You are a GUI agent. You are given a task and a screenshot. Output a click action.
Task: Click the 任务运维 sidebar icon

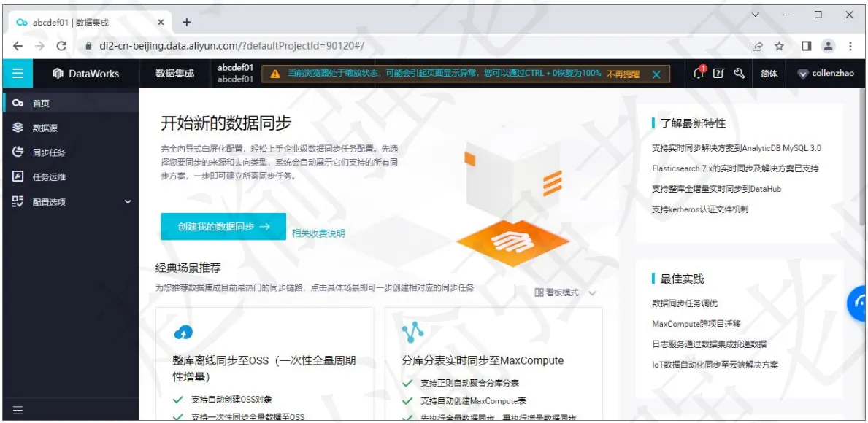click(x=18, y=177)
